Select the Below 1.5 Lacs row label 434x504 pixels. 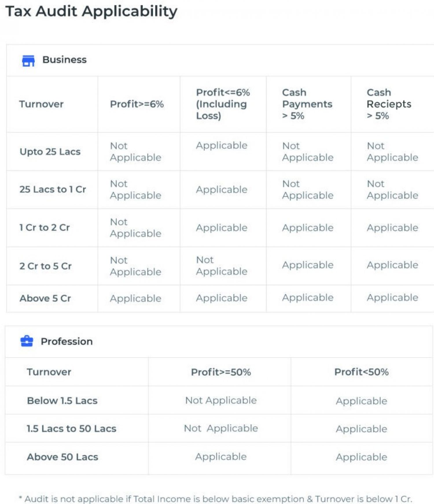click(62, 401)
